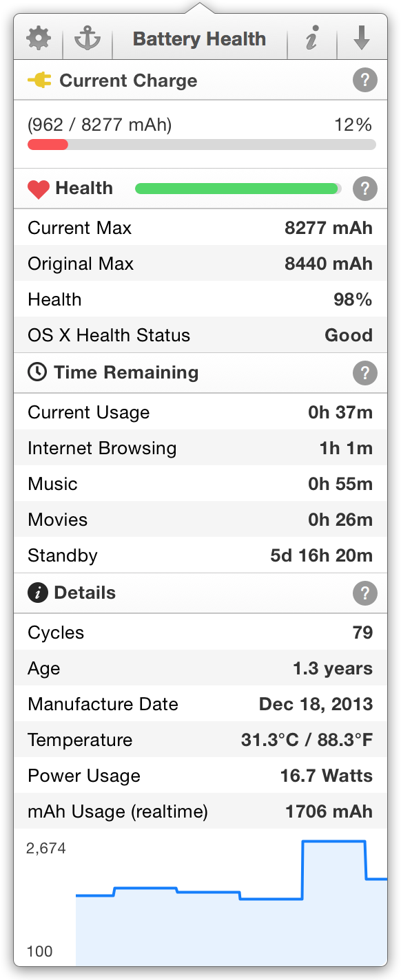Image resolution: width=401 pixels, height=980 pixels.
Task: Click the yellow power plug icon
Action: [x=39, y=81]
